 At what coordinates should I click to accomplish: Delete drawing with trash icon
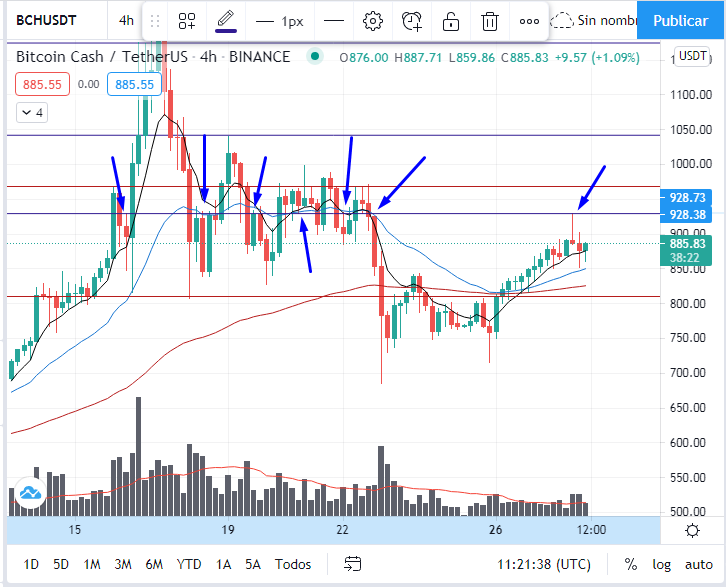click(x=489, y=21)
